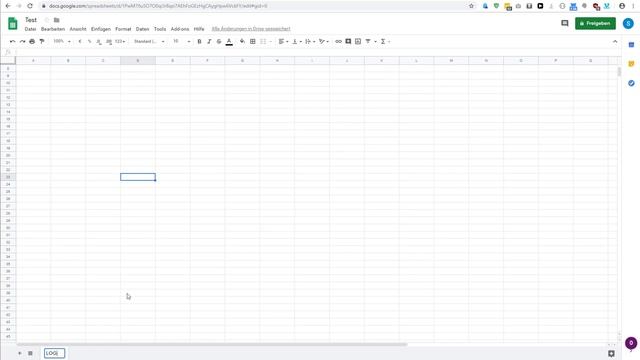Open the horizontal align dropdown

click(283, 41)
